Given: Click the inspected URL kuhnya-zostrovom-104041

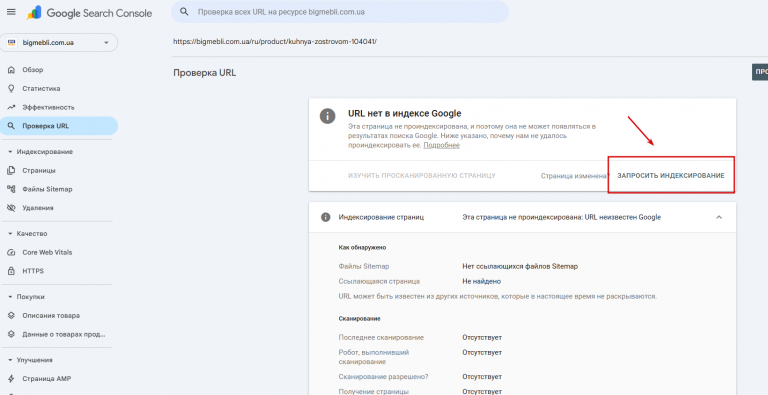Looking at the screenshot, I should click(x=275, y=42).
